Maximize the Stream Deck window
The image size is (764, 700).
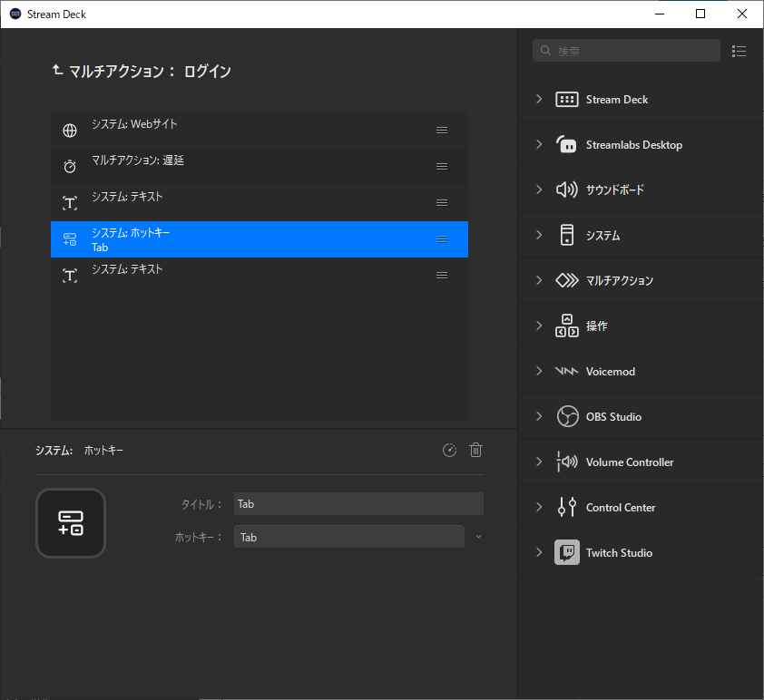pyautogui.click(x=700, y=14)
